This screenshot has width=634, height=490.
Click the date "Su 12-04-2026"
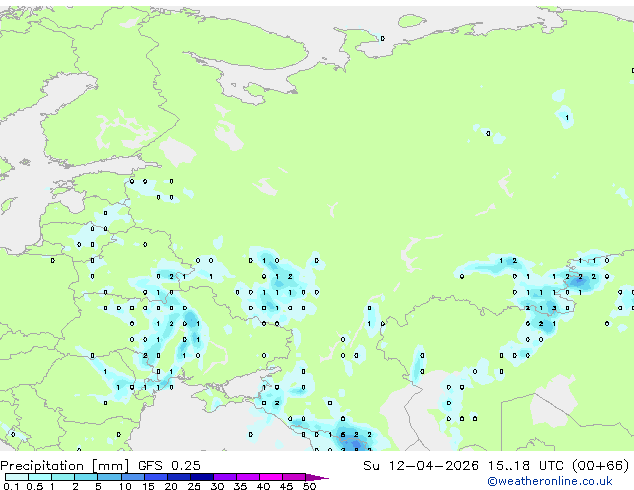coord(421,466)
